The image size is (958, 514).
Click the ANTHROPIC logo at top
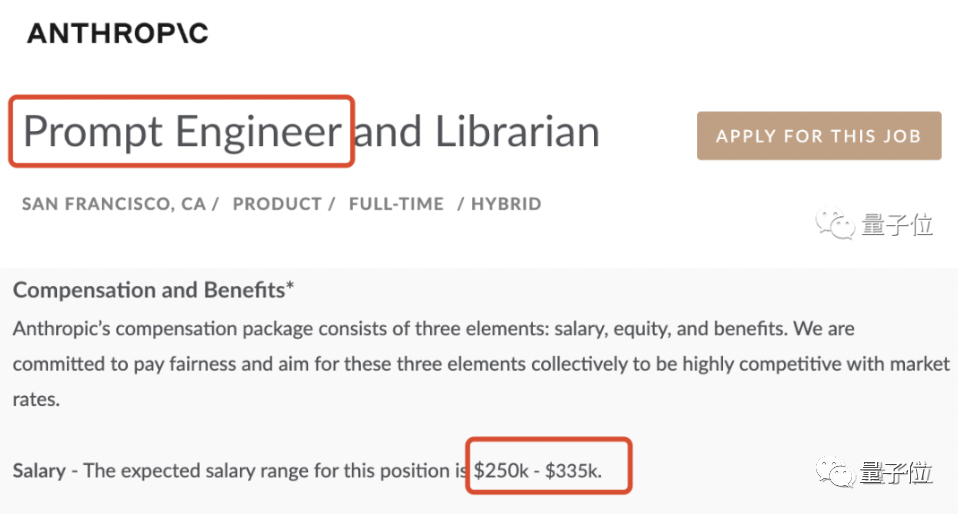point(118,33)
